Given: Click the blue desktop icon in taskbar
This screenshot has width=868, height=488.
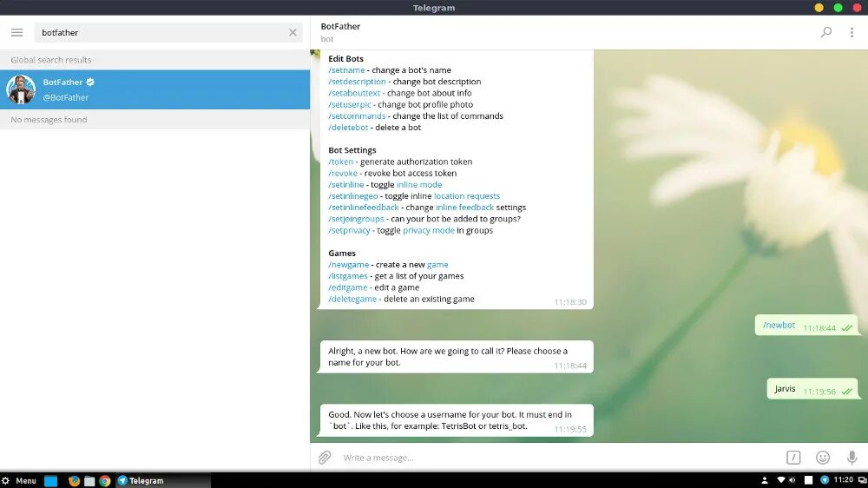Looking at the screenshot, I should click(51, 481).
